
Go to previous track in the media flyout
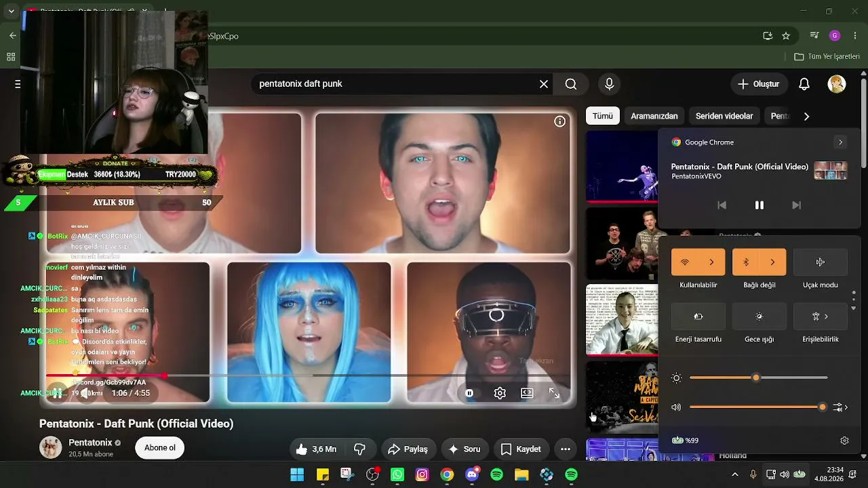click(x=722, y=205)
